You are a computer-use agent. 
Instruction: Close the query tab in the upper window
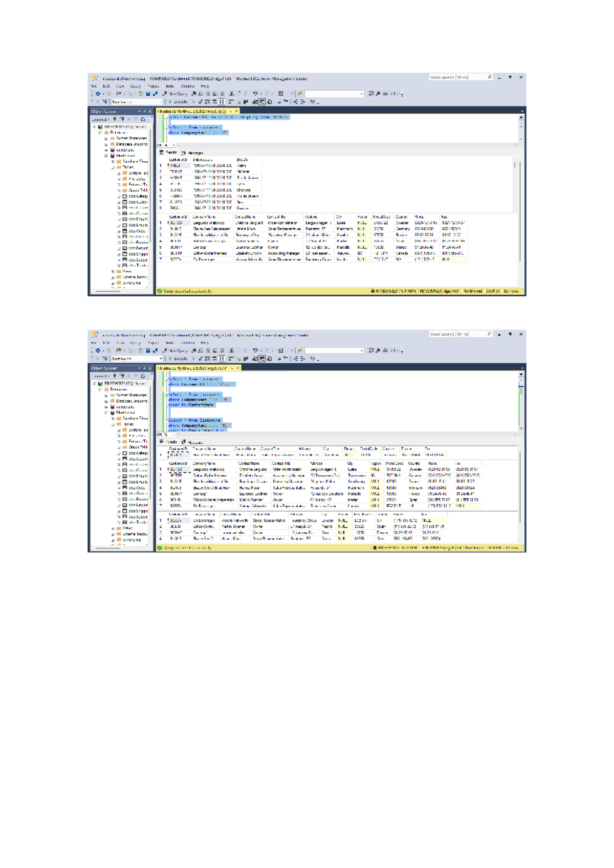tap(236, 111)
